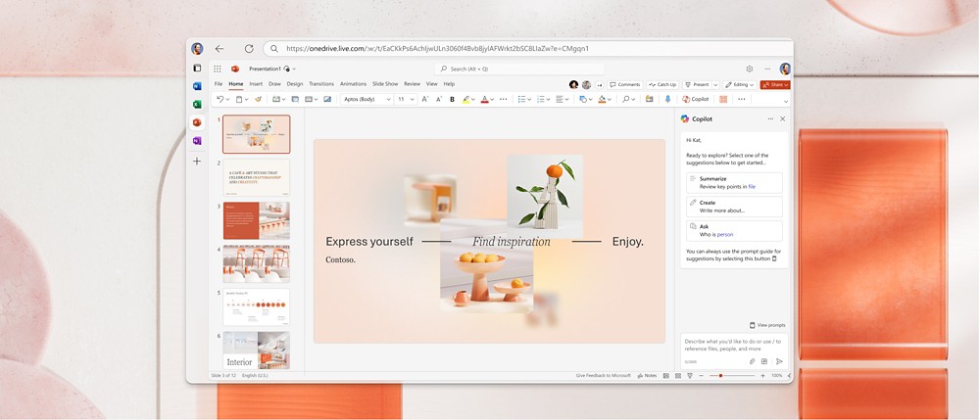Switch to the Transitions tab

point(321,83)
